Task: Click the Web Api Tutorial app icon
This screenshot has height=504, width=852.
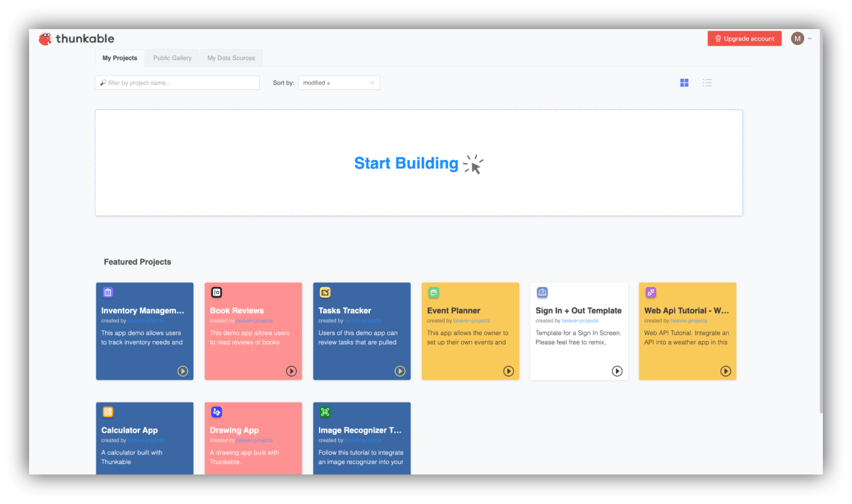Action: (651, 292)
